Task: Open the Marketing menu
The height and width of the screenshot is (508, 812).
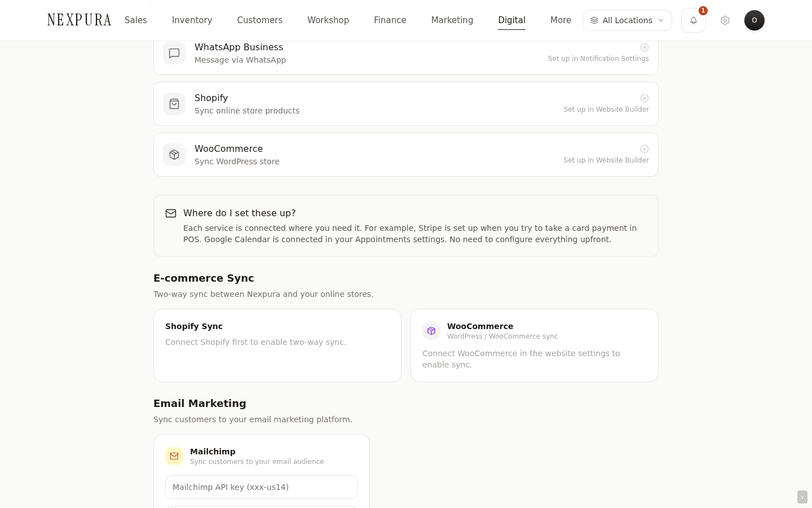Action: (452, 20)
